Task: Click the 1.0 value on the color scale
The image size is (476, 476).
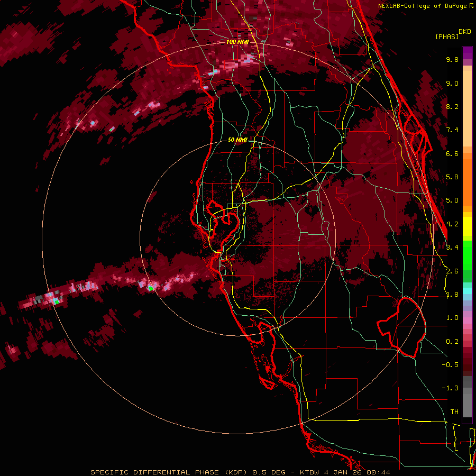Action: (452, 318)
